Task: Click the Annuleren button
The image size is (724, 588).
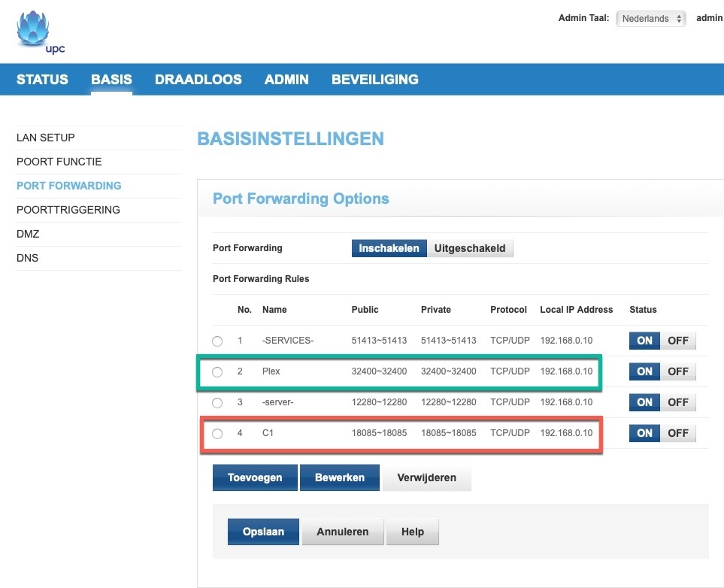Action: tap(343, 532)
